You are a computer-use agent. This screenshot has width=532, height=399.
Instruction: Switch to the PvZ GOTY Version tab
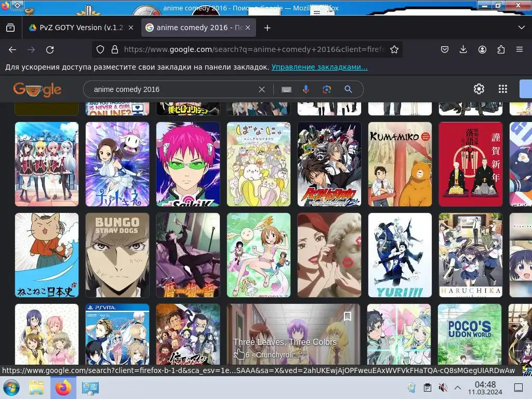pyautogui.click(x=81, y=28)
